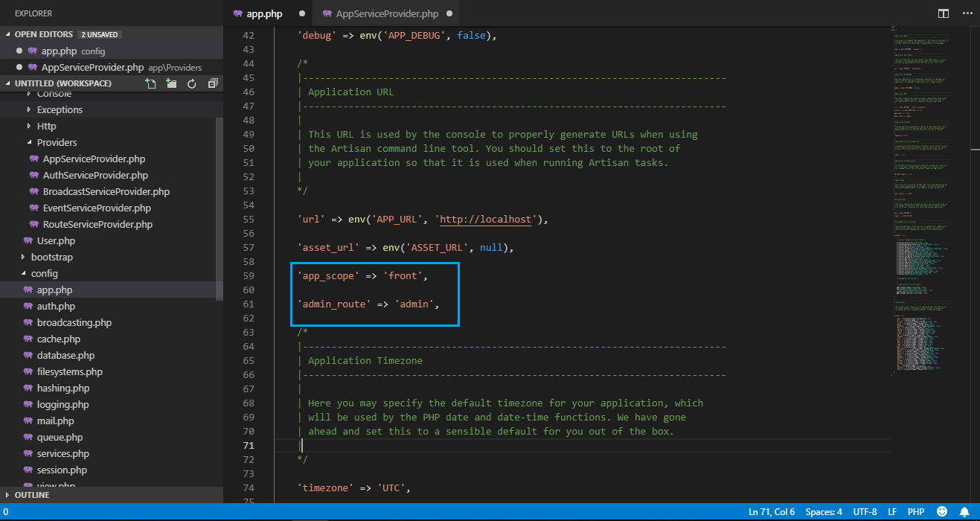
Task: Click the unsaved dot beside app.php in Open Editors
Action: coord(19,51)
